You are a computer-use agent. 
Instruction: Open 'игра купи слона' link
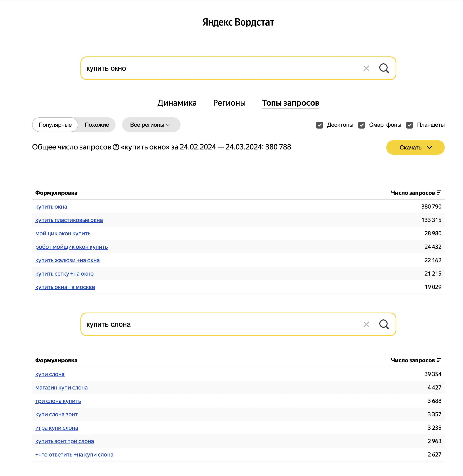57,428
